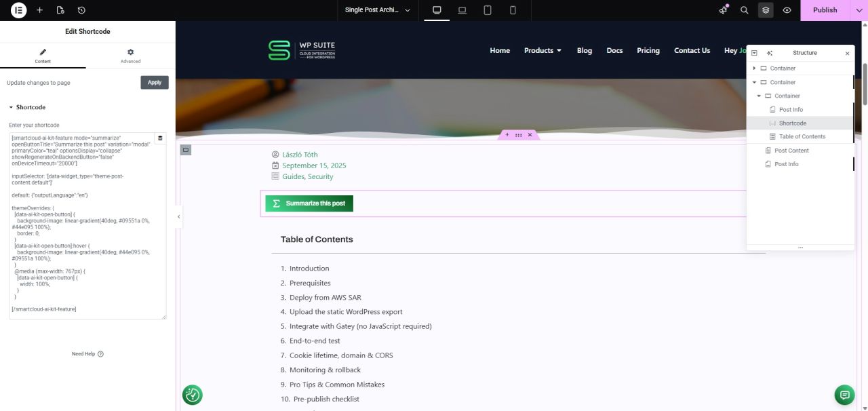
Task: Open the Single Post Archive document dropdown
Action: click(x=378, y=10)
